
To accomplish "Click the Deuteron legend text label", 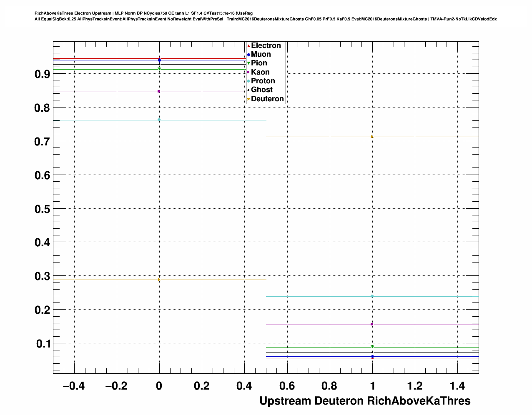I will pyautogui.click(x=267, y=99).
